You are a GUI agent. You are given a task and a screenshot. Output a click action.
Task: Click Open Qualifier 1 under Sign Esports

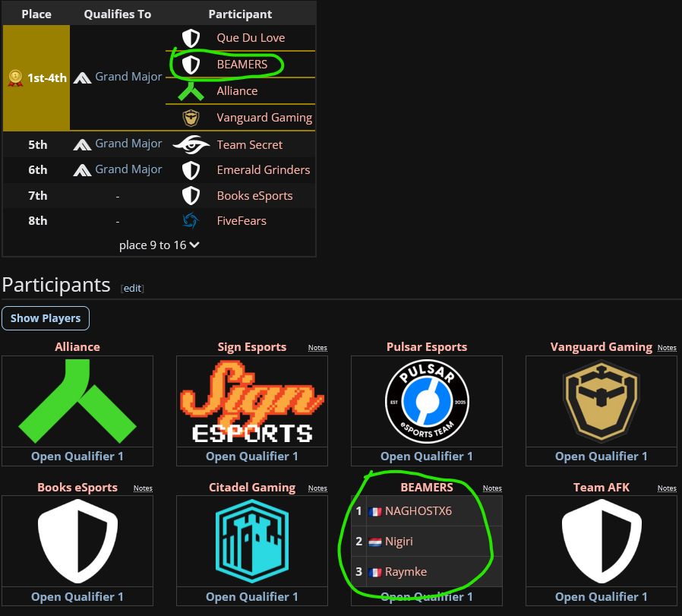(x=252, y=456)
